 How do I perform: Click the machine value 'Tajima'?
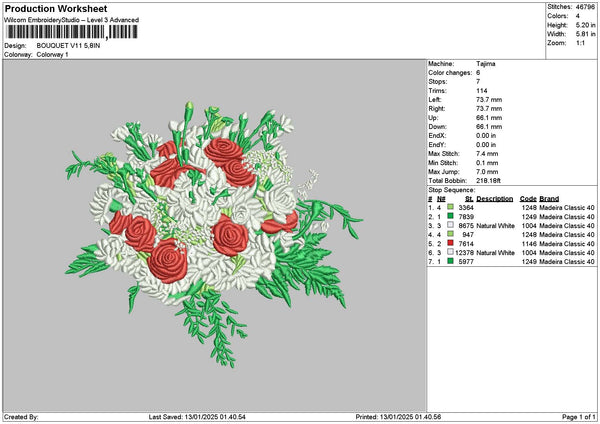pos(486,64)
